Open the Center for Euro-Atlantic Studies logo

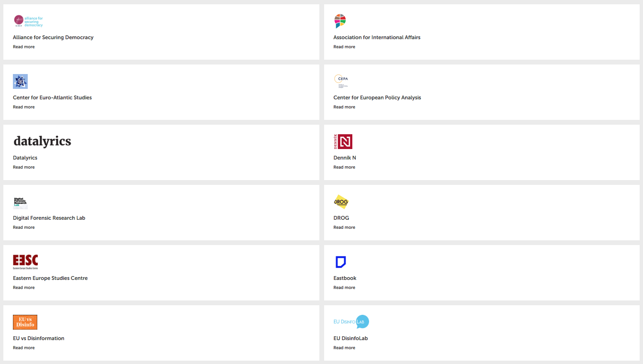click(x=20, y=81)
